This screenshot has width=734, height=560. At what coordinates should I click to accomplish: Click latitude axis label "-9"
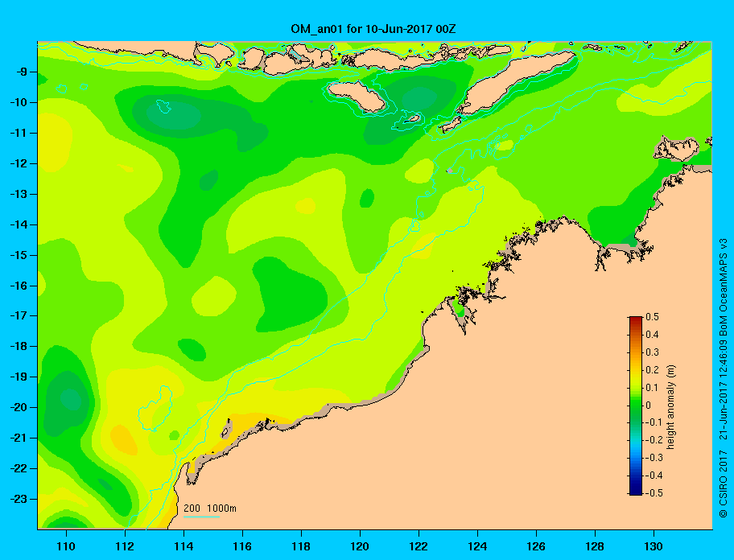click(x=21, y=72)
